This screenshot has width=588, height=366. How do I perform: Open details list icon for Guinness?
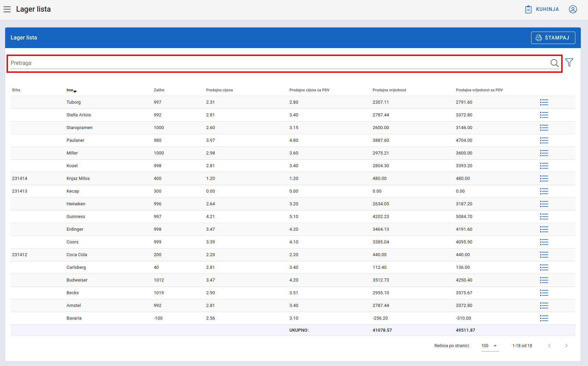(544, 217)
